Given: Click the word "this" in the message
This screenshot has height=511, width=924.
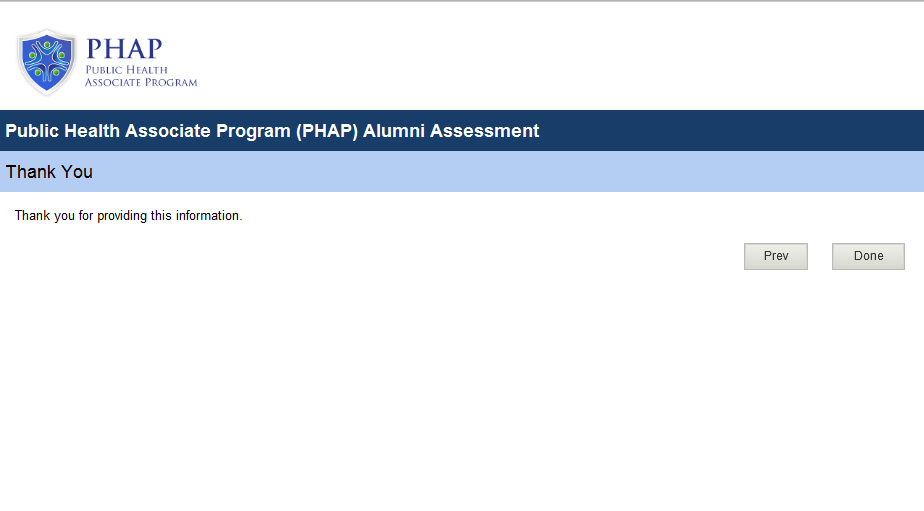Looking at the screenshot, I should [x=161, y=216].
